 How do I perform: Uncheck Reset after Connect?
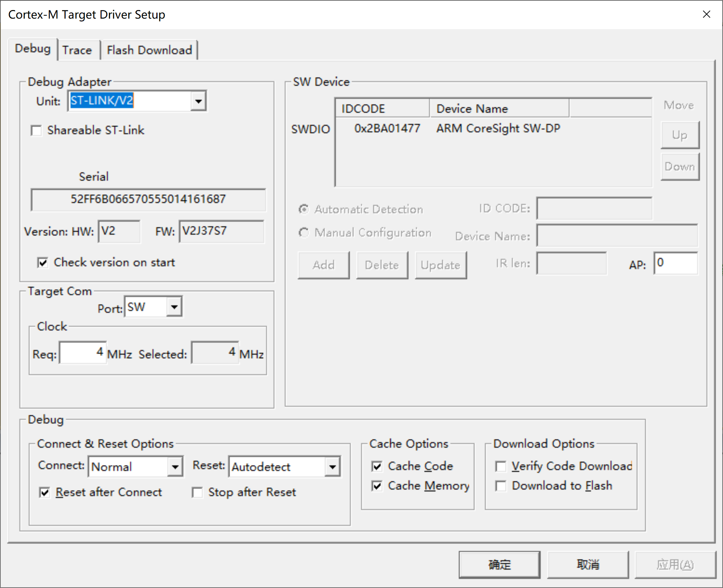(x=45, y=492)
